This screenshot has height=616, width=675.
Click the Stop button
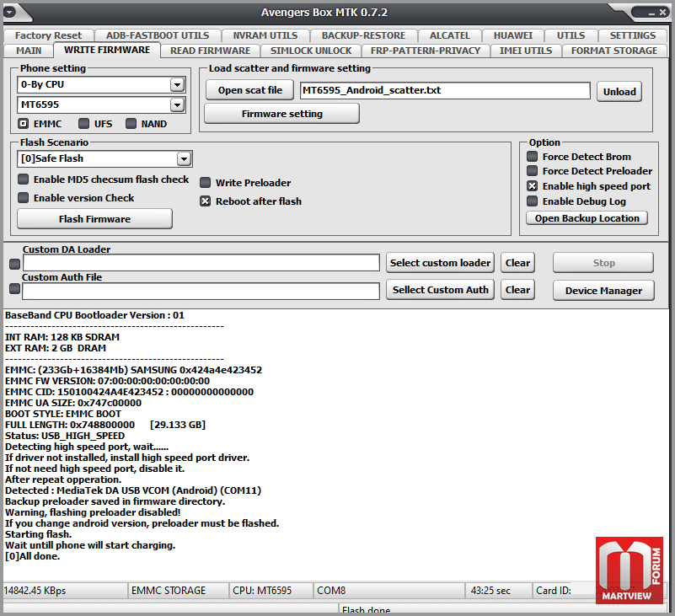[x=603, y=263]
